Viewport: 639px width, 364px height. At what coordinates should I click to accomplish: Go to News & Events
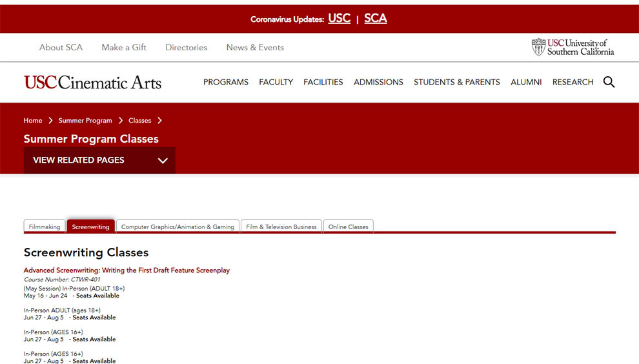pos(255,47)
